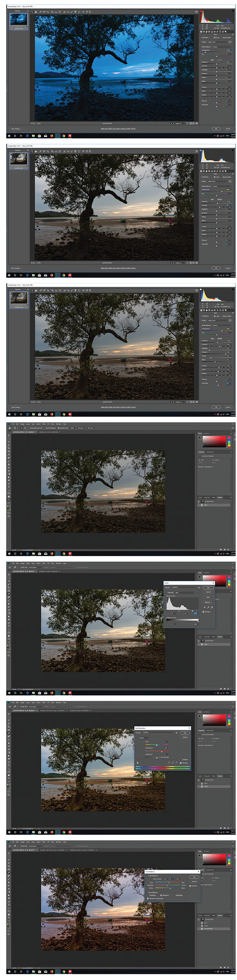237x980 pixels.
Task: Open the Master channel dropdown in Hue/Saturation
Action: [x=144, y=738]
